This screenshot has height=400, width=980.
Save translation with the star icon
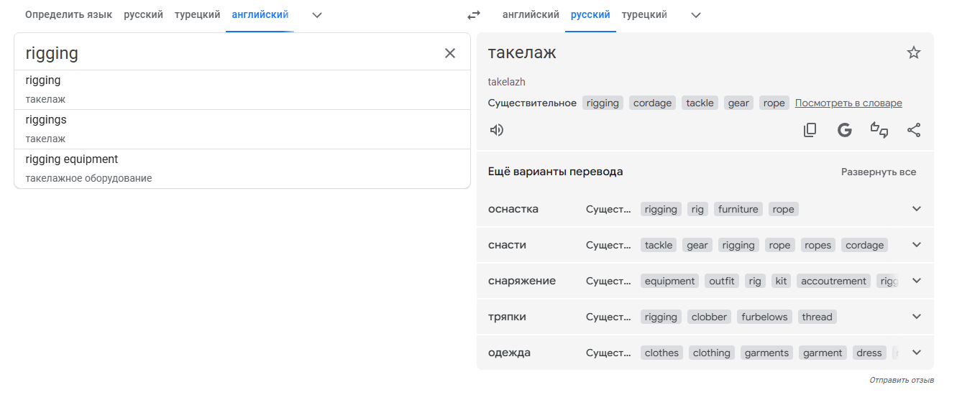click(x=914, y=52)
